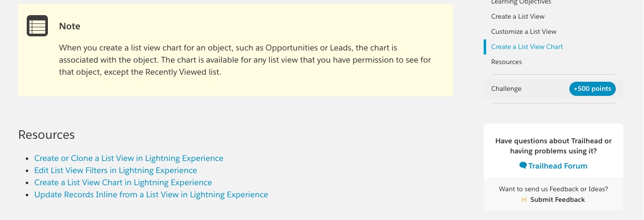Follow Create a List View Chart in Lightning Experience link
The image size is (644, 220).
123,183
